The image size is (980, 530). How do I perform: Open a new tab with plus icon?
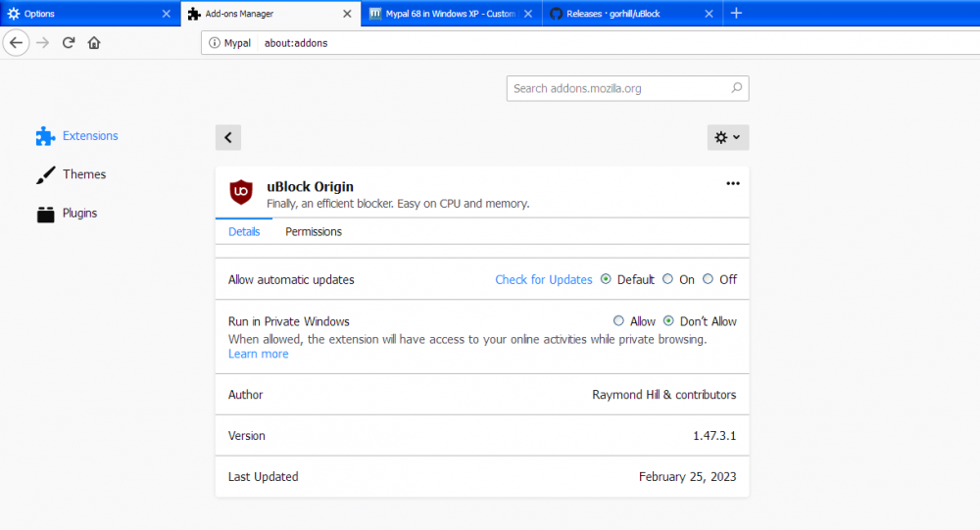(736, 14)
